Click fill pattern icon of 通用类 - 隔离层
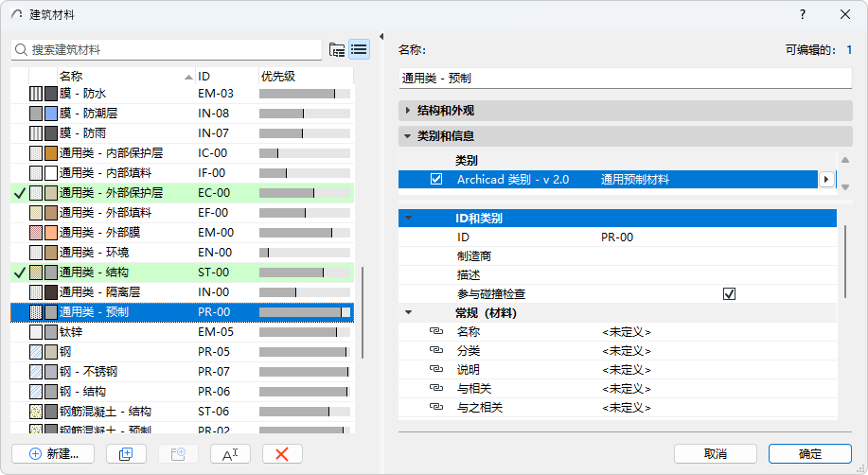Image resolution: width=868 pixels, height=475 pixels. [x=36, y=292]
